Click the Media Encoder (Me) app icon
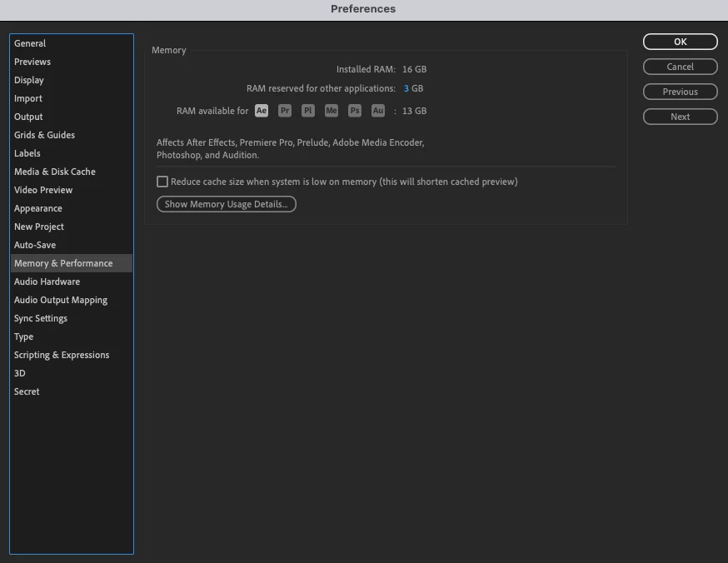 pos(331,111)
